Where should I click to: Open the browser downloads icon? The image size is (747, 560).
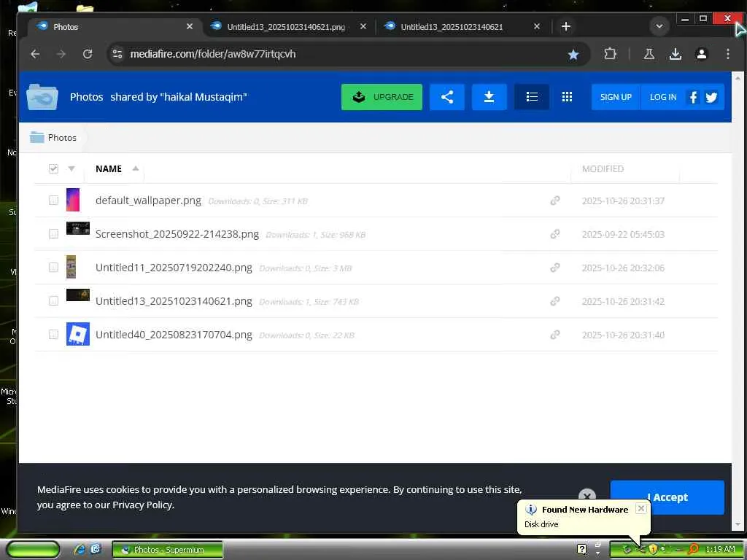tap(675, 54)
